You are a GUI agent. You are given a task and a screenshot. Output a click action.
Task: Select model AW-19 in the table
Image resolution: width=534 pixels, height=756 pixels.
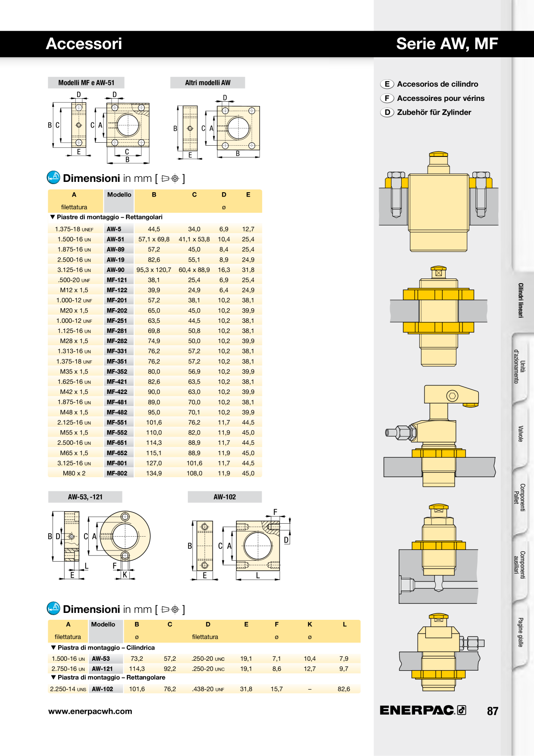pos(119,260)
